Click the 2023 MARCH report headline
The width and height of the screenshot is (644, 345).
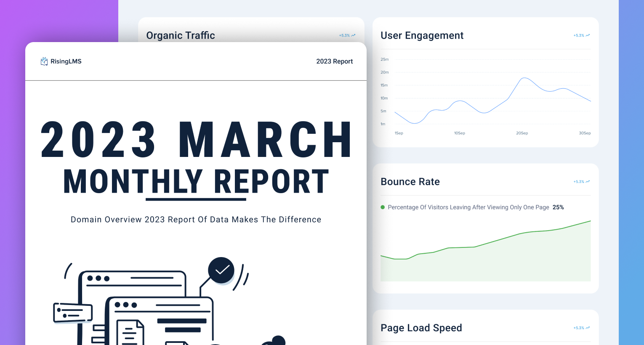(x=196, y=140)
